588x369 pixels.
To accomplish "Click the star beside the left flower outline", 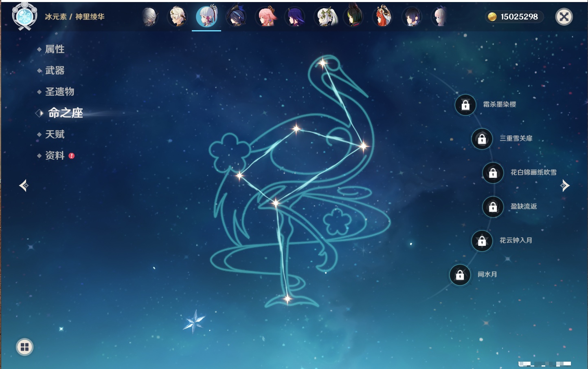I will [x=239, y=176].
